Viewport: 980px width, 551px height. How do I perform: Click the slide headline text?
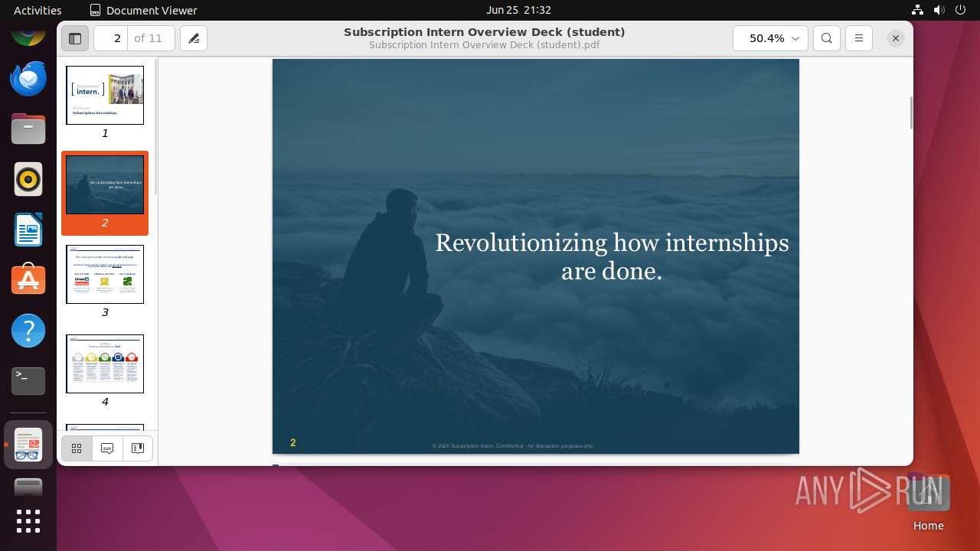tap(612, 256)
